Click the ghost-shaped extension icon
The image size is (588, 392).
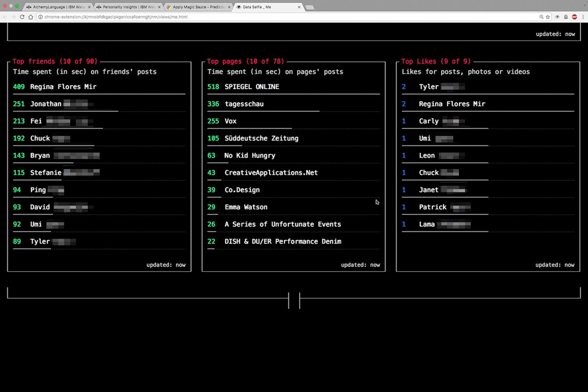(566, 17)
